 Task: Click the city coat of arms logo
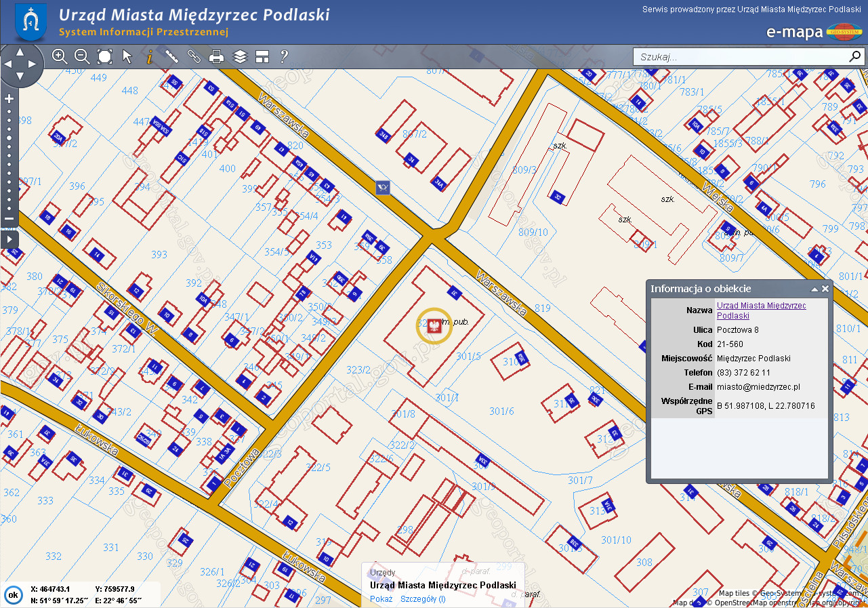31,22
